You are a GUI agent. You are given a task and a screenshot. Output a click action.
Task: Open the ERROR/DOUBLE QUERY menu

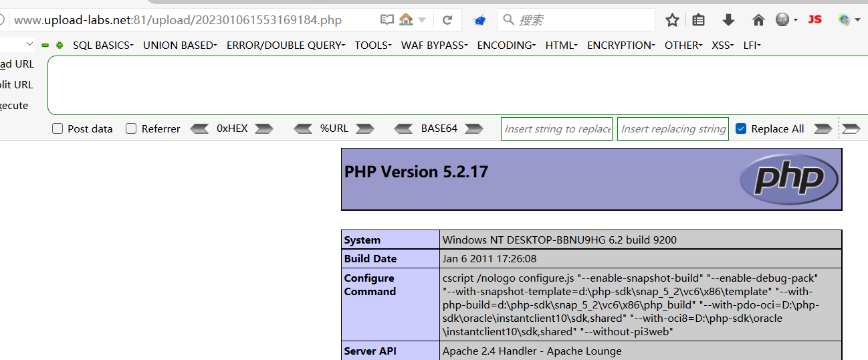coord(286,46)
